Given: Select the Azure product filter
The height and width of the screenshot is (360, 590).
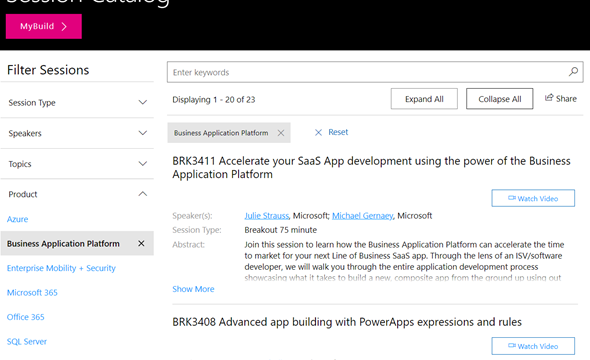Looking at the screenshot, I should pyautogui.click(x=17, y=219).
